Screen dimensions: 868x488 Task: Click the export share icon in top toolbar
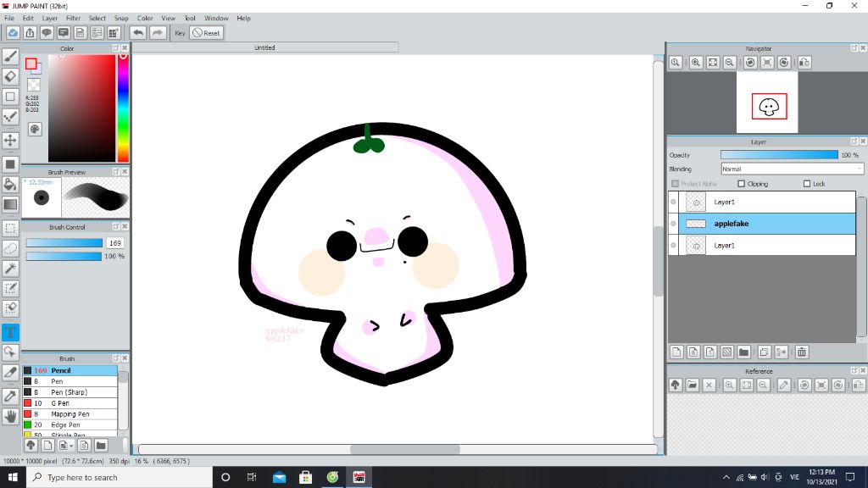(x=30, y=33)
